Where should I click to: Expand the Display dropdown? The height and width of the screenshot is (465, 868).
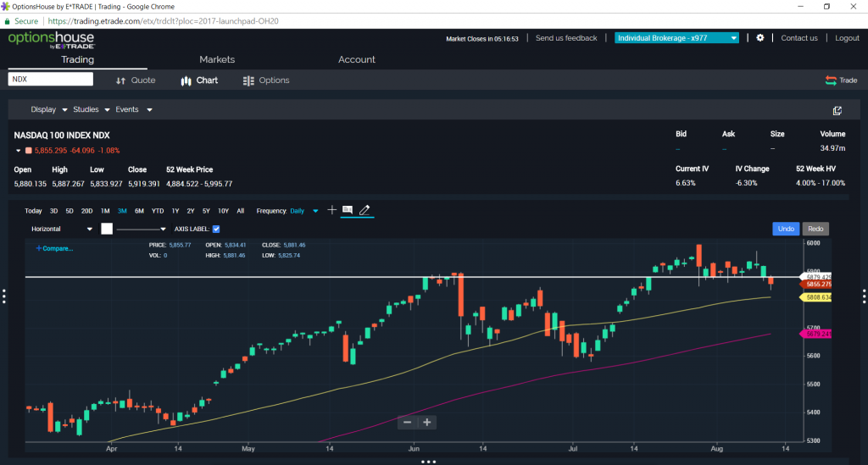[x=48, y=109]
